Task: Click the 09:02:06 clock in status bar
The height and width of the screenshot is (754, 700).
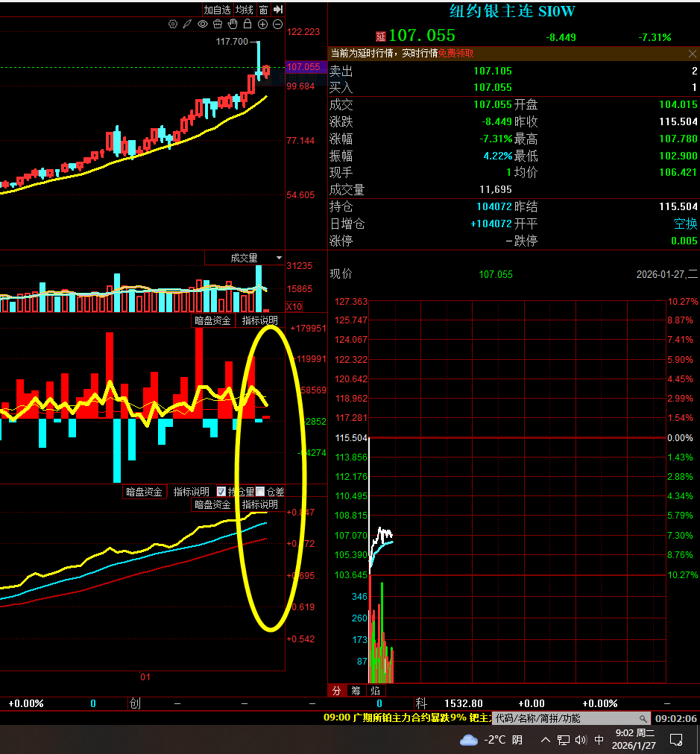Action: click(676, 718)
